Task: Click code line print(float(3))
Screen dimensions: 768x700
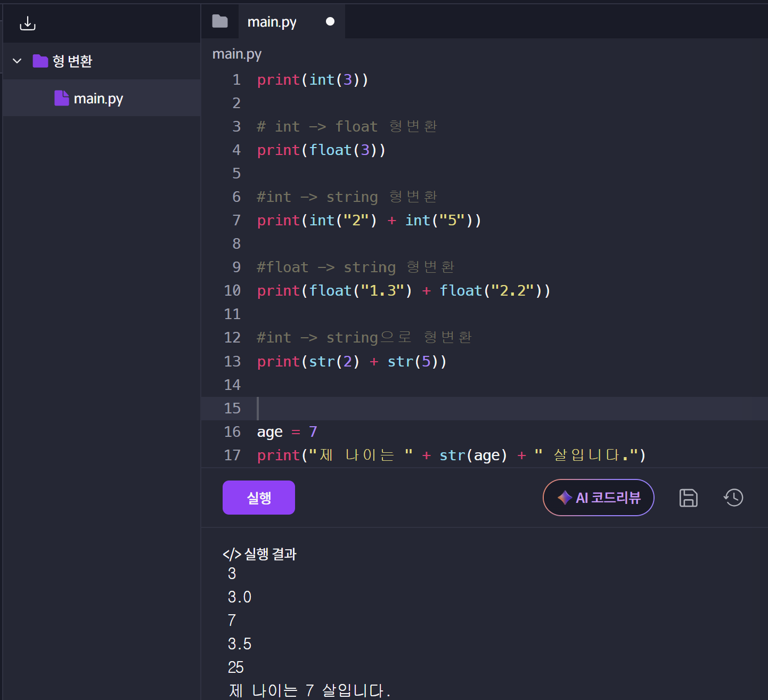Action: tap(321, 150)
